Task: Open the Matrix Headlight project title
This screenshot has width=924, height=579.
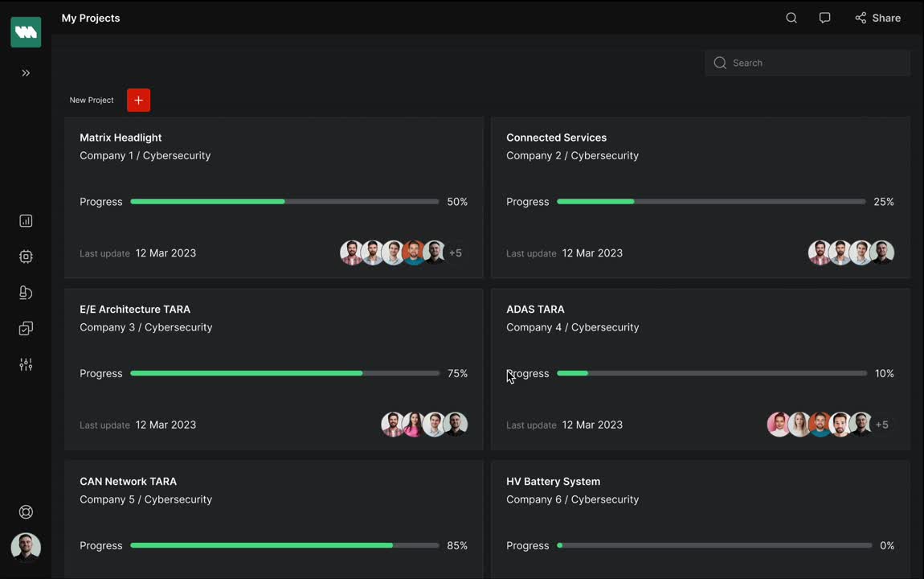Action: [121, 138]
